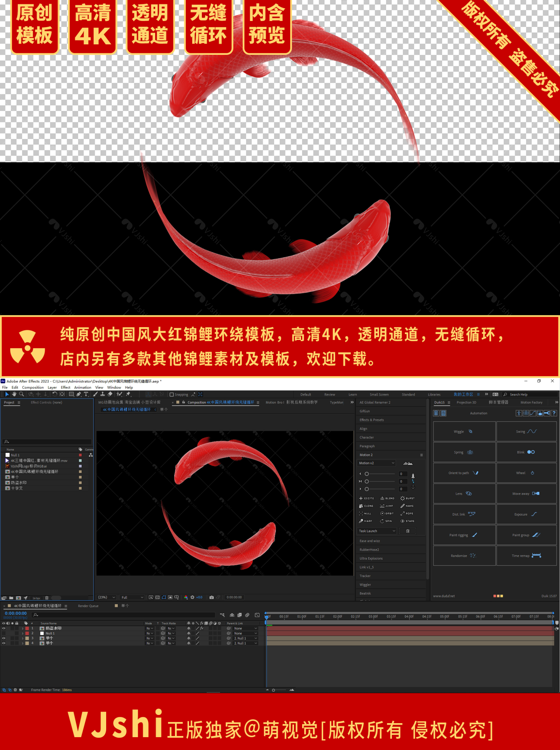This screenshot has width=560, height=750.
Task: Open the Composition menu
Action: pyautogui.click(x=33, y=387)
